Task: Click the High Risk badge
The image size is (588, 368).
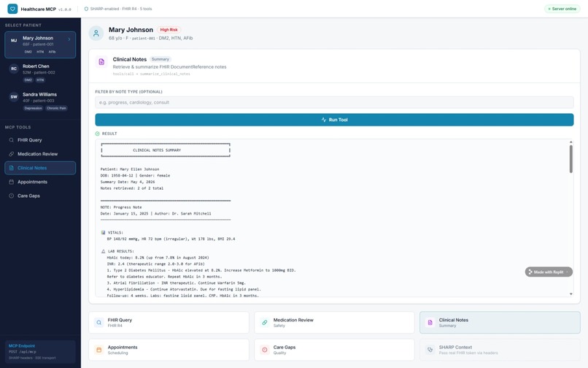Action: [169, 30]
